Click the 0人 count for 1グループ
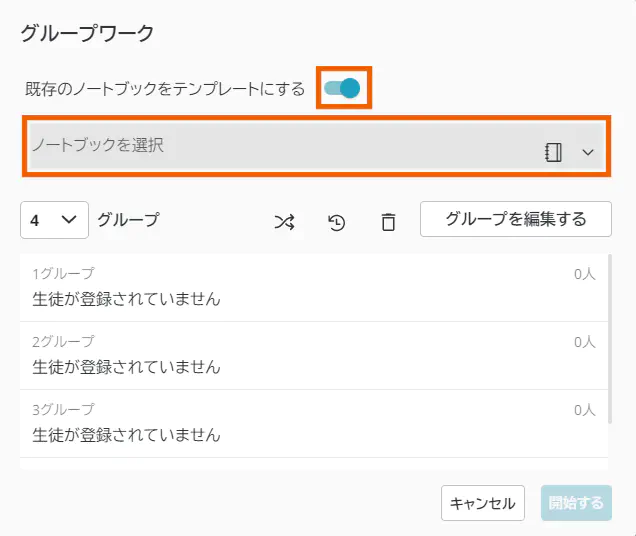Screen dimensions: 636x536 tap(584, 274)
